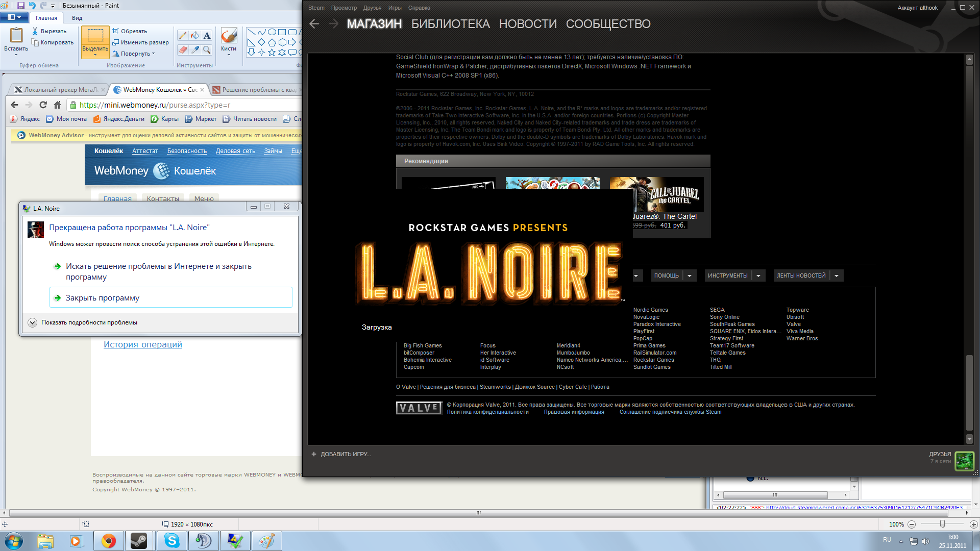
Task: Select the Pencil tool in Paint
Action: pos(183,36)
